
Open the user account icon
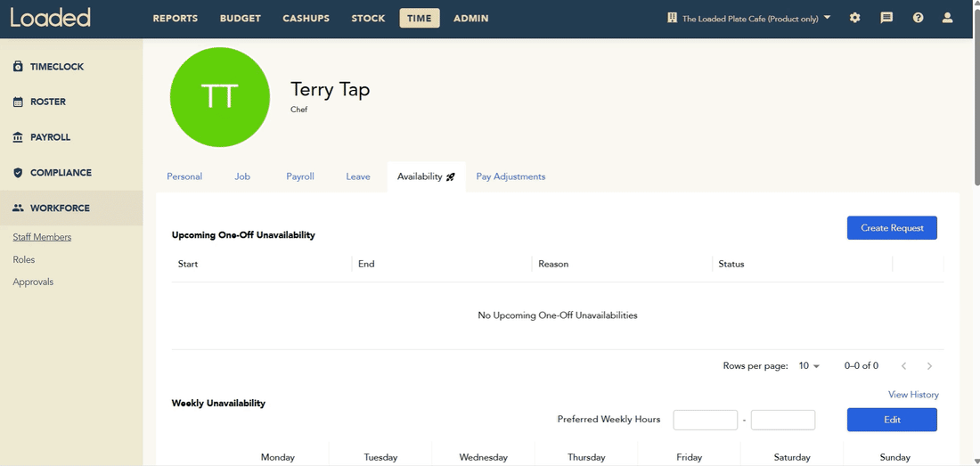(948, 18)
